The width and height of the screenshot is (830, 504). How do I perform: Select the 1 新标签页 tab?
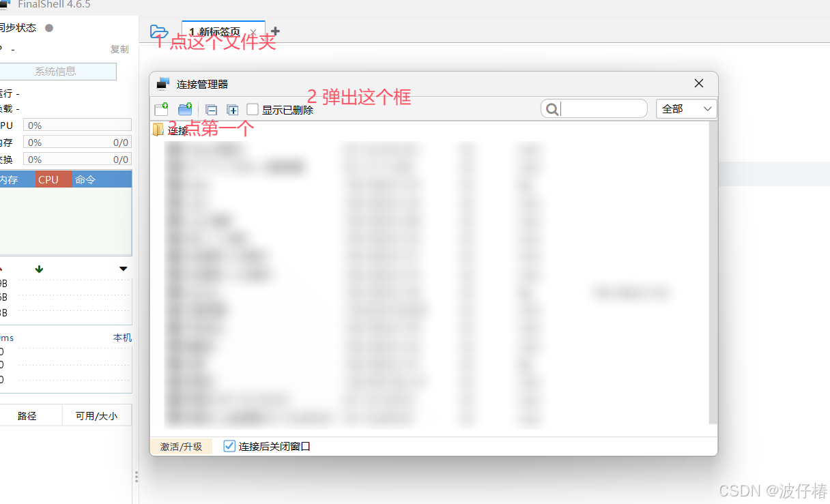(x=215, y=32)
